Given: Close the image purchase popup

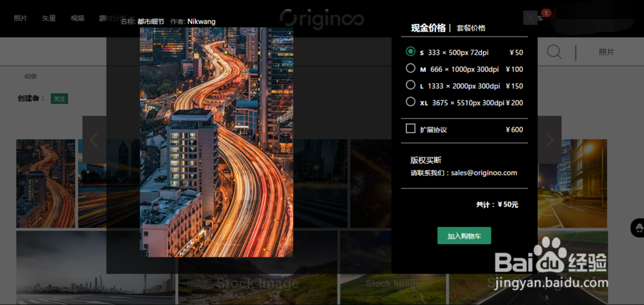Looking at the screenshot, I should click(x=530, y=17).
